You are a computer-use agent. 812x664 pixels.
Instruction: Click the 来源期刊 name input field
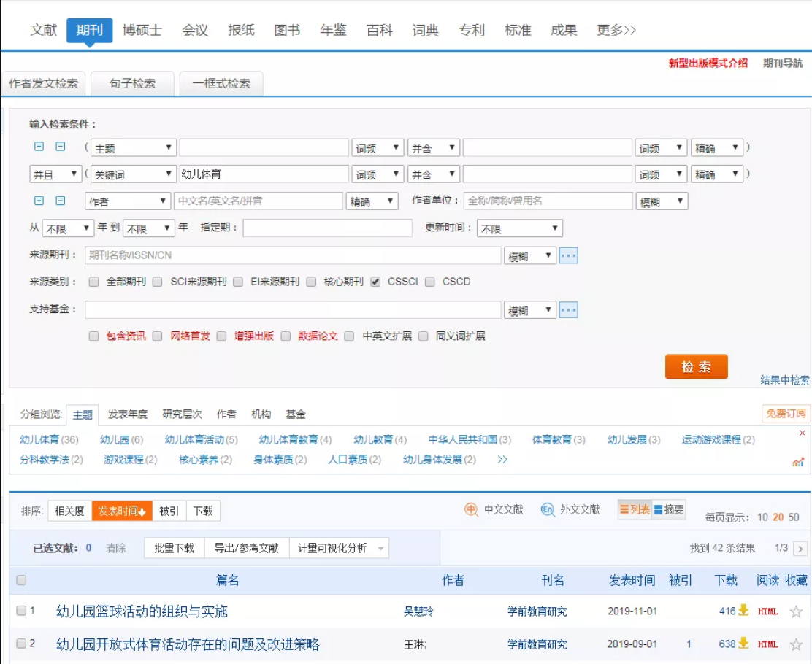click(x=293, y=255)
